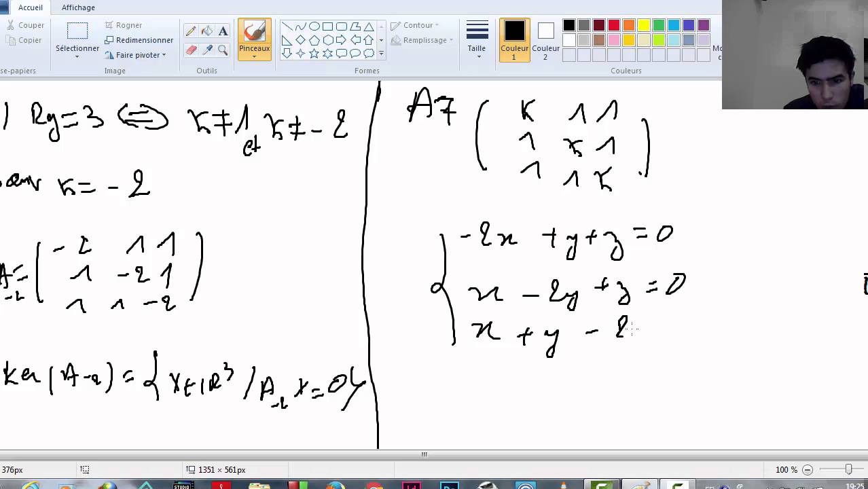Pick the turquoise blue color swatch
Screen dimensions: 868x489
tap(674, 26)
